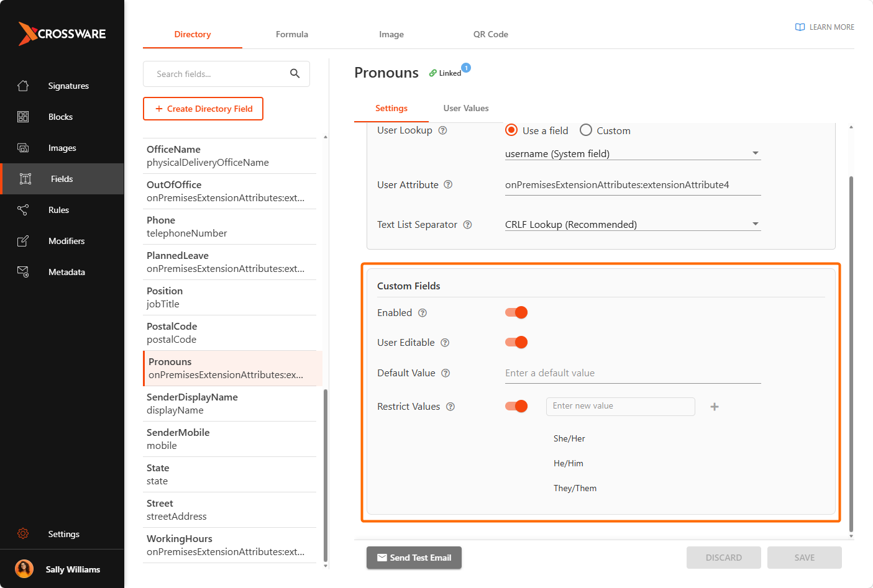Image resolution: width=873 pixels, height=588 pixels.
Task: Open Signatures from the sidebar house icon
Action: coord(23,86)
